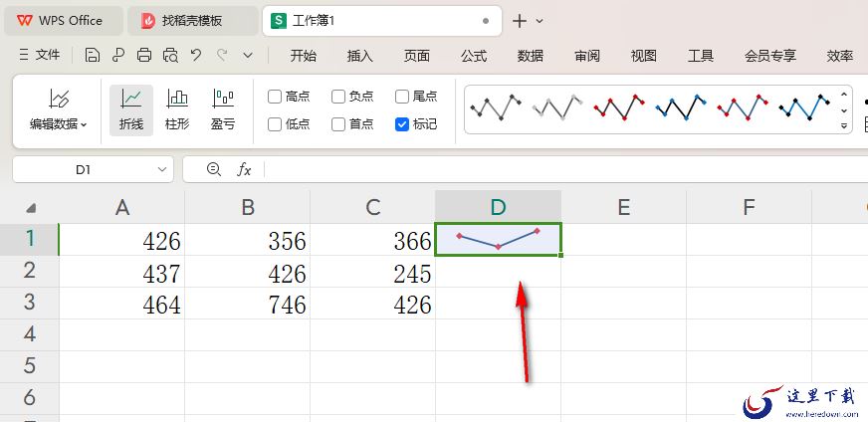Open the Name Box dropdown showing D1
Viewport: 868px width, 422px height.
[x=162, y=169]
